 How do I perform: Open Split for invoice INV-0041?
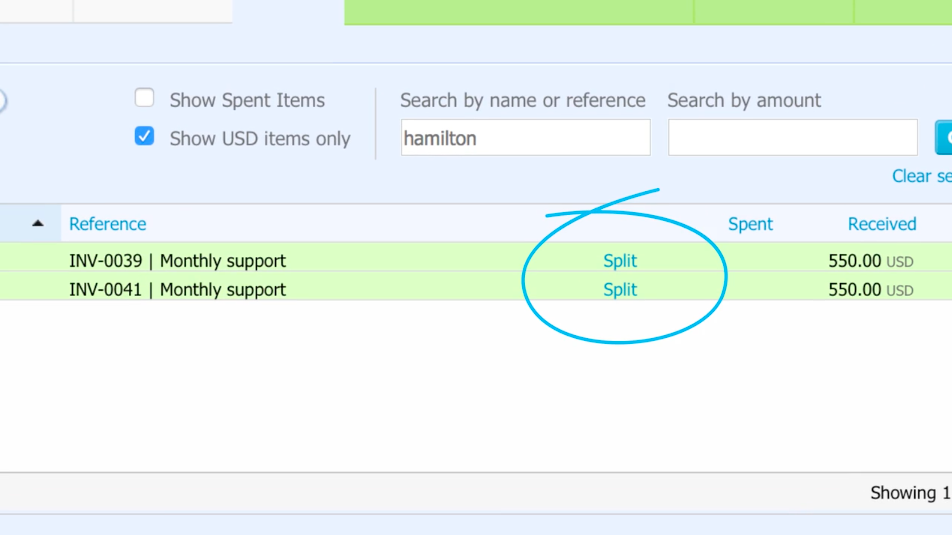coord(620,290)
